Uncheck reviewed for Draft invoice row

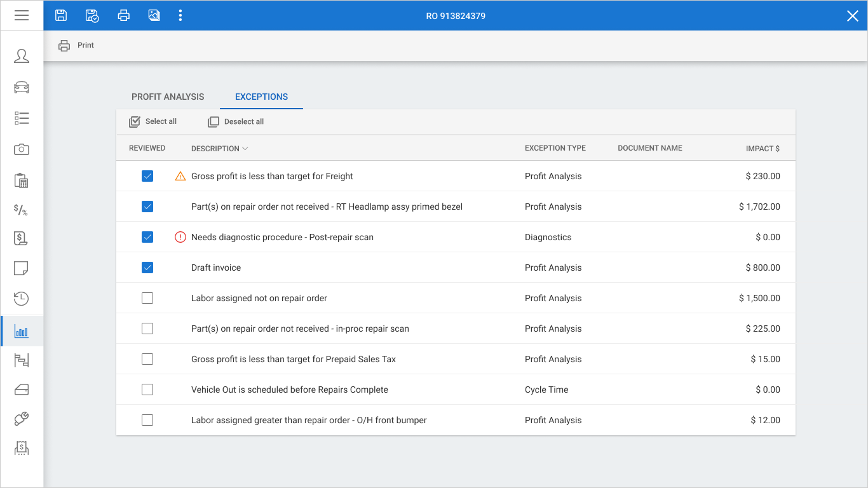[147, 268]
